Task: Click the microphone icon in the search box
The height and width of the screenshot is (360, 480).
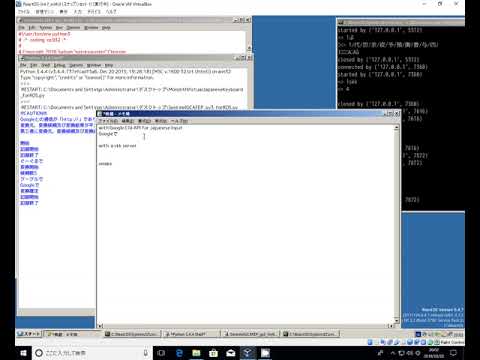Action: point(145,353)
